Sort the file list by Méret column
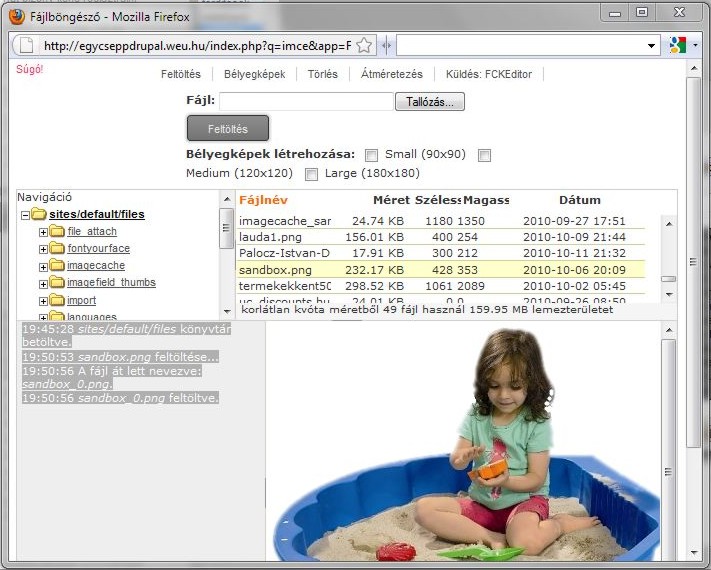The image size is (711, 570). point(391,200)
